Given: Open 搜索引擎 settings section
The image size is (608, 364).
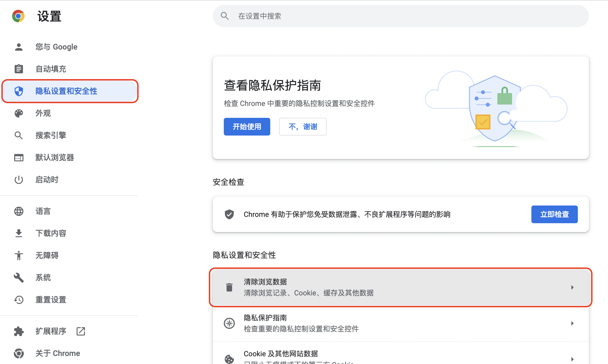Looking at the screenshot, I should pos(51,135).
